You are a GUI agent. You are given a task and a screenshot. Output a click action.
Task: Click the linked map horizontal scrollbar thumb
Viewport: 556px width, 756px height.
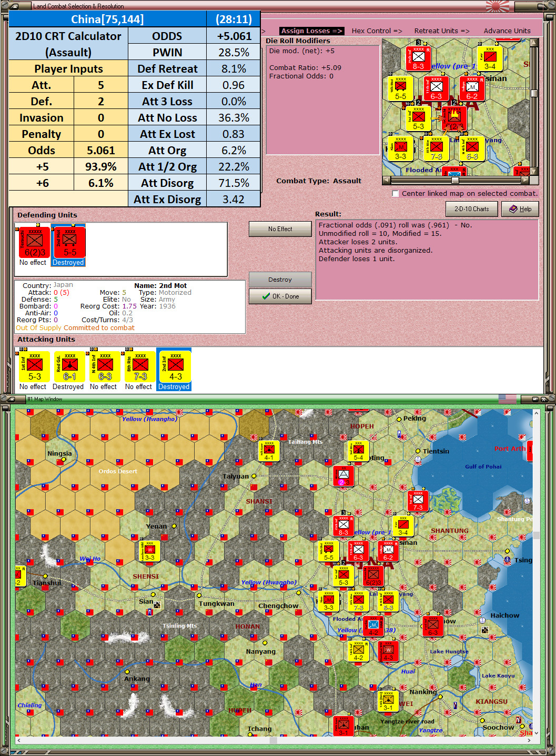point(455,180)
